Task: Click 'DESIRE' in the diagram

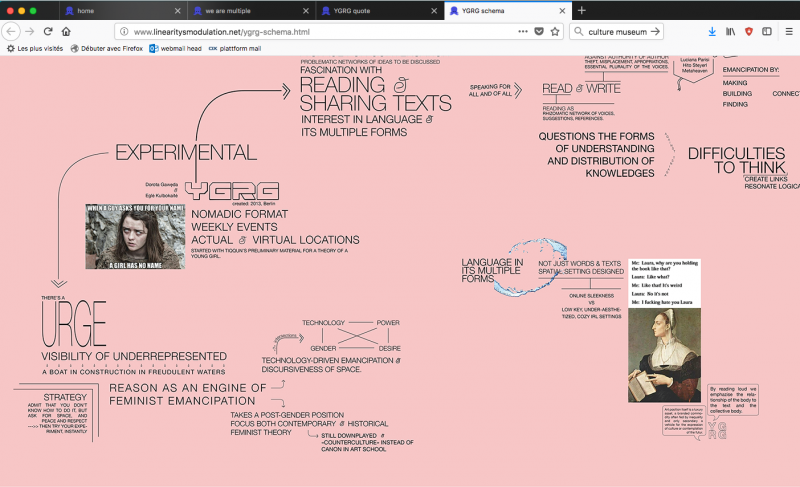Action: coord(389,348)
